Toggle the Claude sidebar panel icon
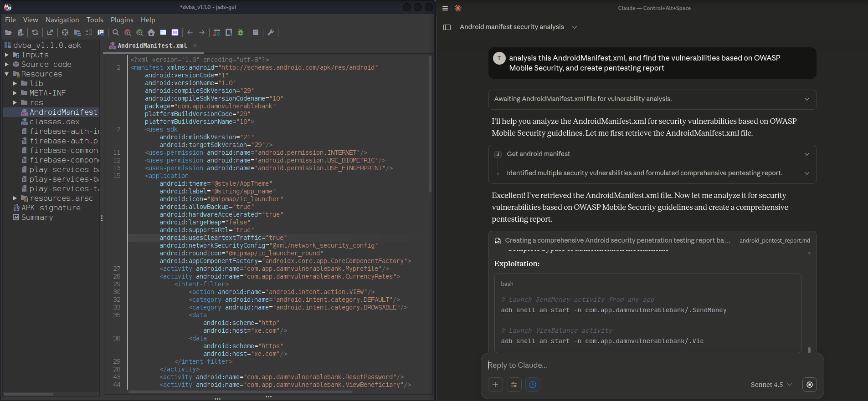The height and width of the screenshot is (401, 868). pyautogui.click(x=447, y=27)
